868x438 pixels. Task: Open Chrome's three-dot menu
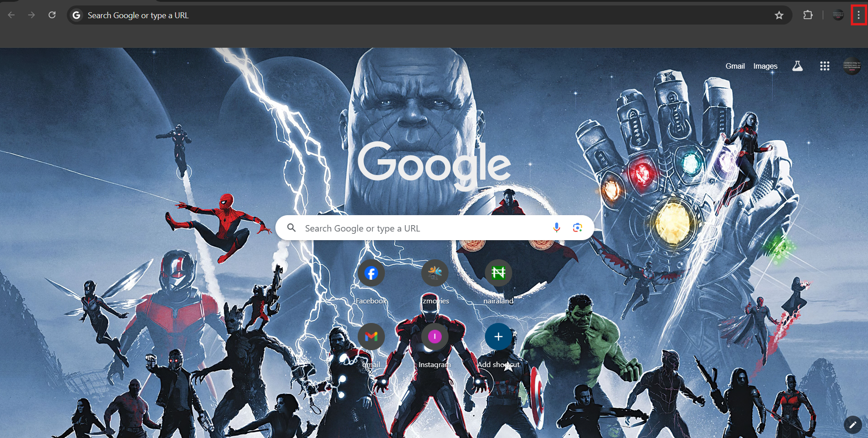[858, 15]
